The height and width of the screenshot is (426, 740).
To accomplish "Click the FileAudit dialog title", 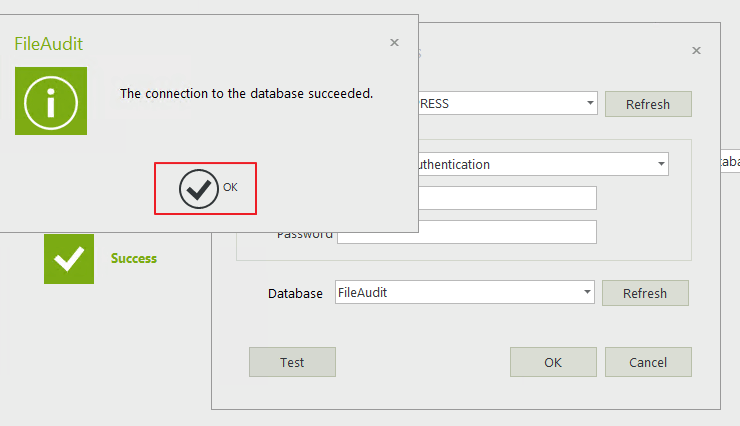I will tap(48, 44).
